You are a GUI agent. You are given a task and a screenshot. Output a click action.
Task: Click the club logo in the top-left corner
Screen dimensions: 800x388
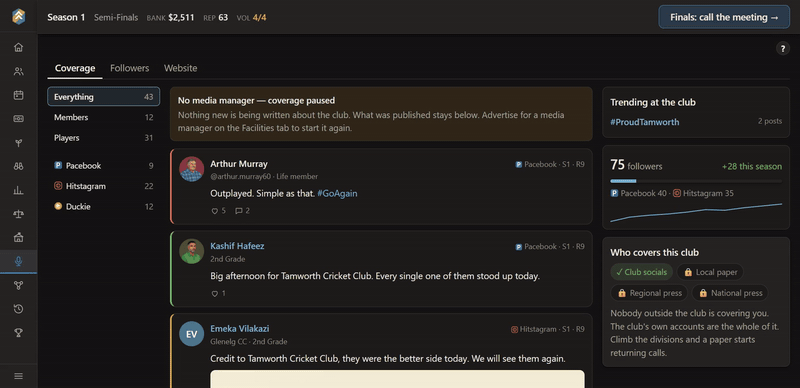19,17
